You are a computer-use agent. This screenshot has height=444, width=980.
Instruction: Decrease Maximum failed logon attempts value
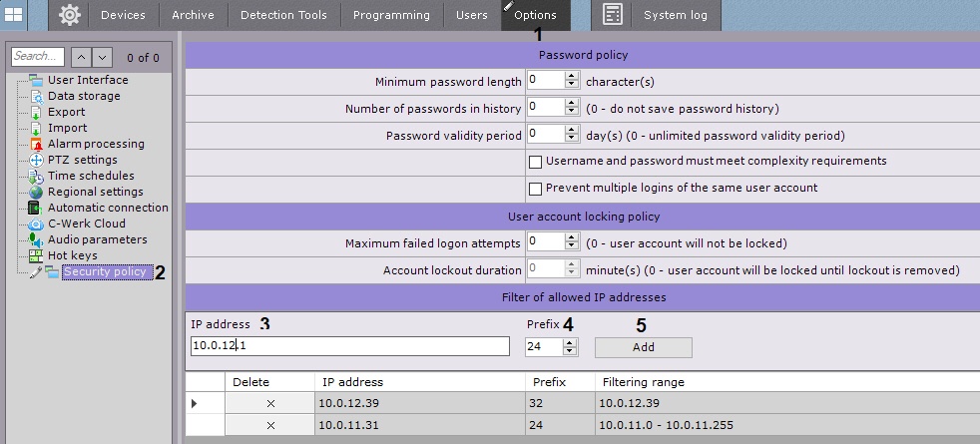571,246
